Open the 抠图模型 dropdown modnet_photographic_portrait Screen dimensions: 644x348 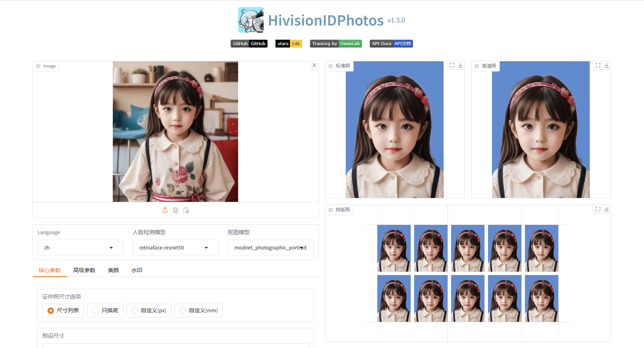point(271,247)
